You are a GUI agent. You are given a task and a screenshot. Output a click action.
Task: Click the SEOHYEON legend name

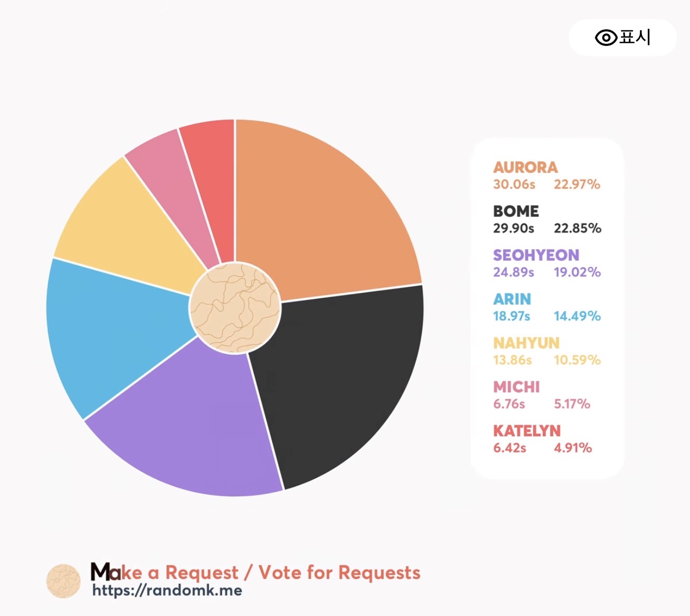pyautogui.click(x=536, y=255)
